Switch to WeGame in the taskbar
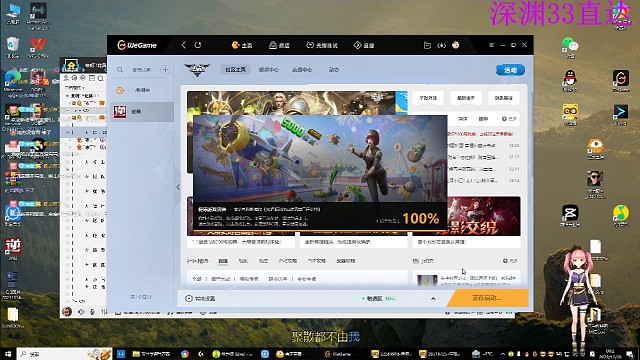The height and width of the screenshot is (360, 640). 338,354
